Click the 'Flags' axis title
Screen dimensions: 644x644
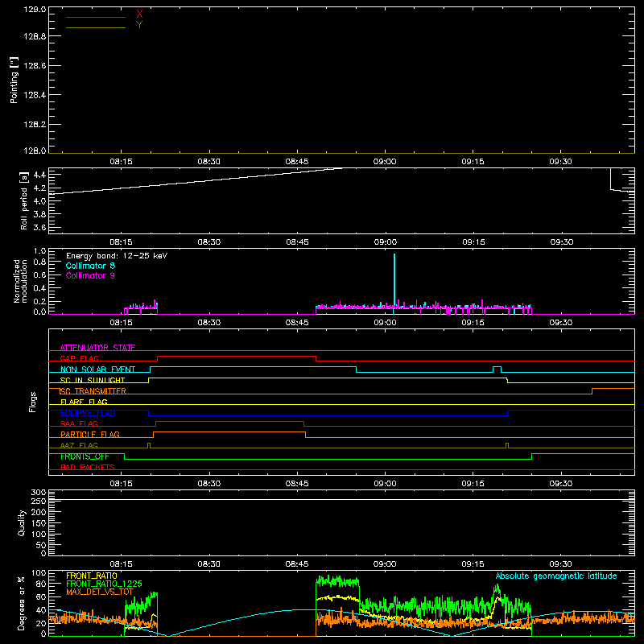point(33,402)
